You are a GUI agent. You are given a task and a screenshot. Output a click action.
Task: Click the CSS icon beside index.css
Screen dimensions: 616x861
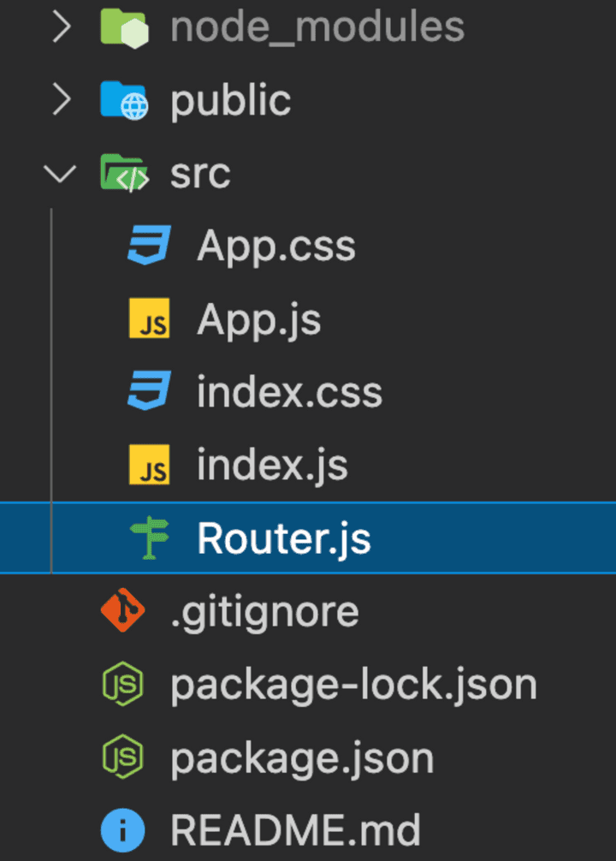149,393
